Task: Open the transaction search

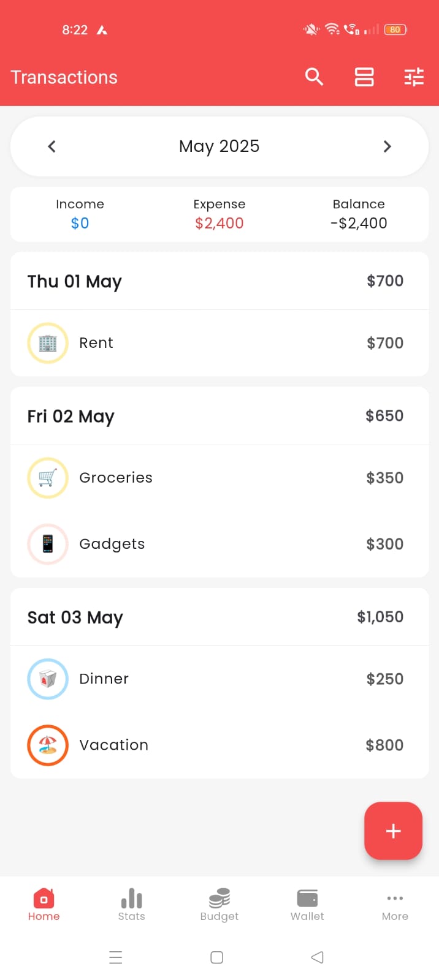Action: 313,77
